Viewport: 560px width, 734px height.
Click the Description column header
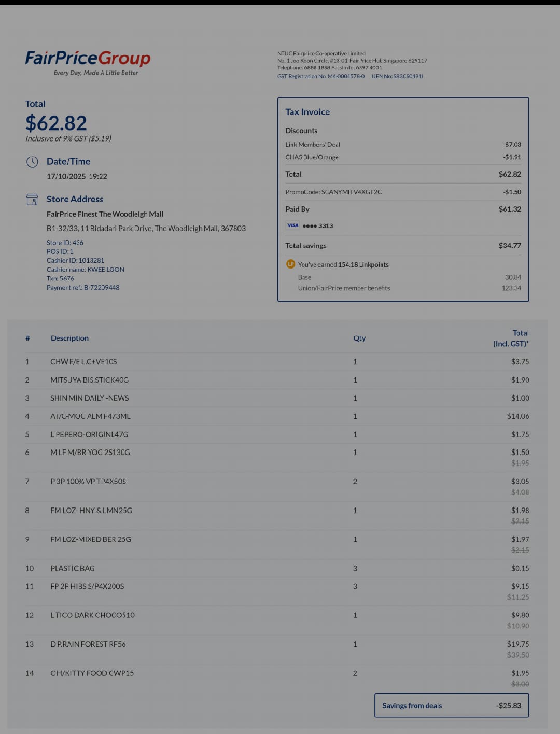point(69,338)
